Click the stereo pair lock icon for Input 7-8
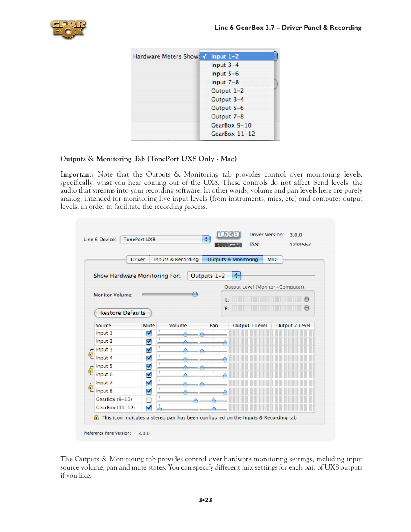 tap(90, 387)
